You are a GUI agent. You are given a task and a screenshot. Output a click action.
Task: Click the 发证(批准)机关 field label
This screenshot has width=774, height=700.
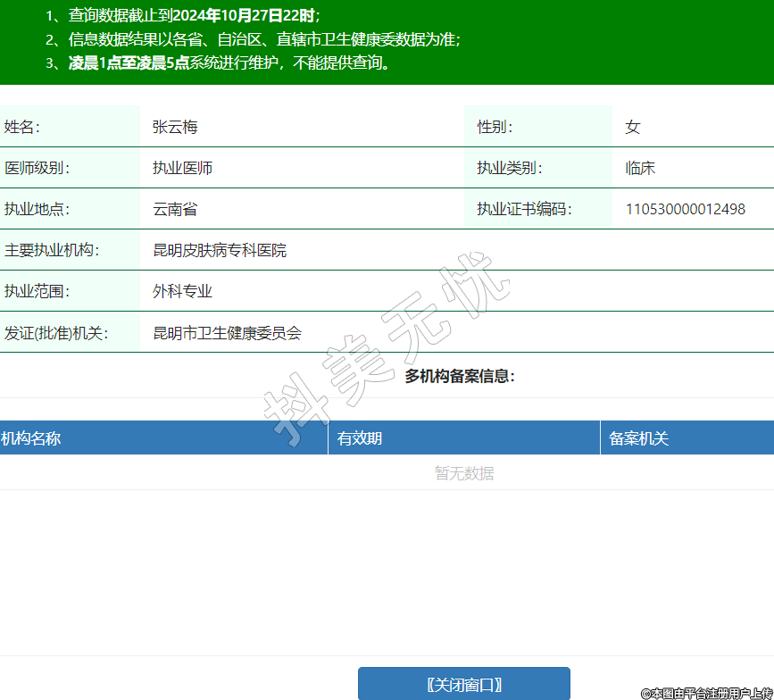tap(55, 333)
